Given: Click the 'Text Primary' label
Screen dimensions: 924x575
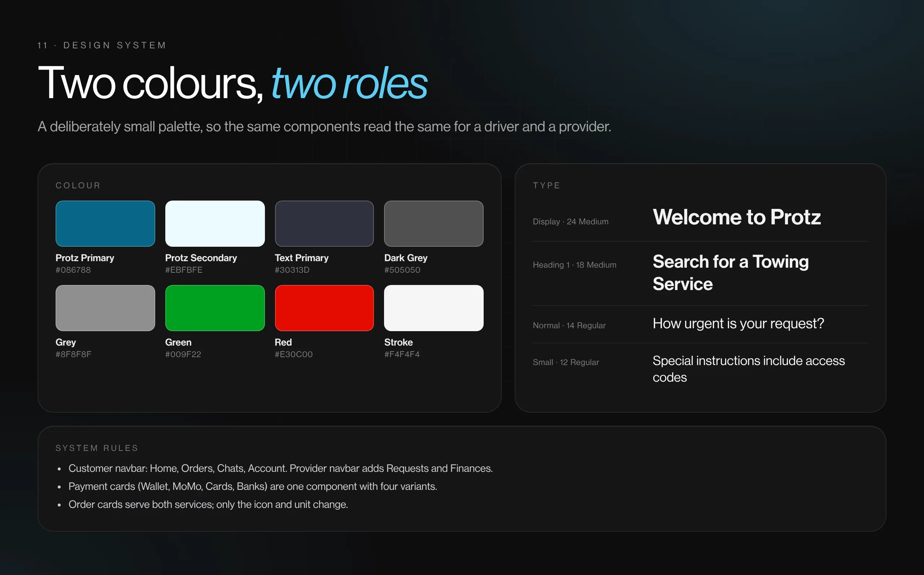Looking at the screenshot, I should coord(302,258).
